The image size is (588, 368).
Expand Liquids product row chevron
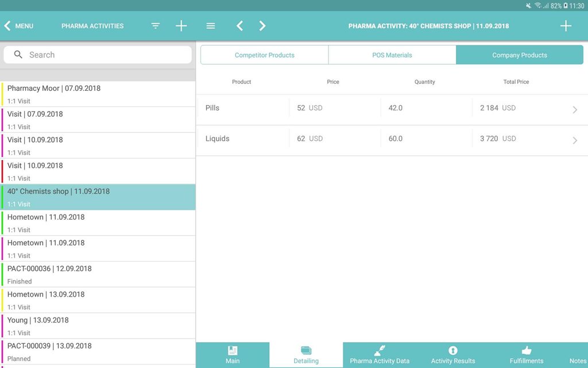[x=574, y=140]
